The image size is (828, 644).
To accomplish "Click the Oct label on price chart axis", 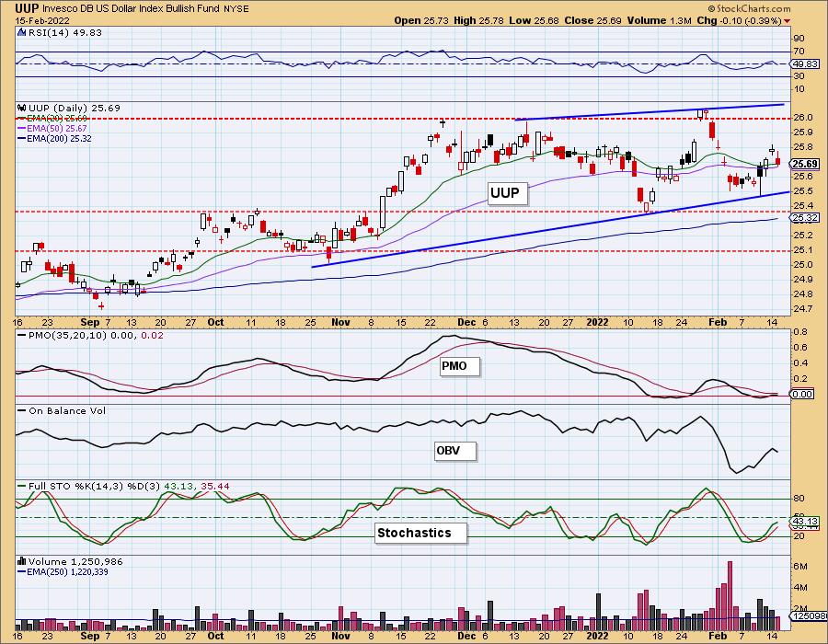I will 215,322.
